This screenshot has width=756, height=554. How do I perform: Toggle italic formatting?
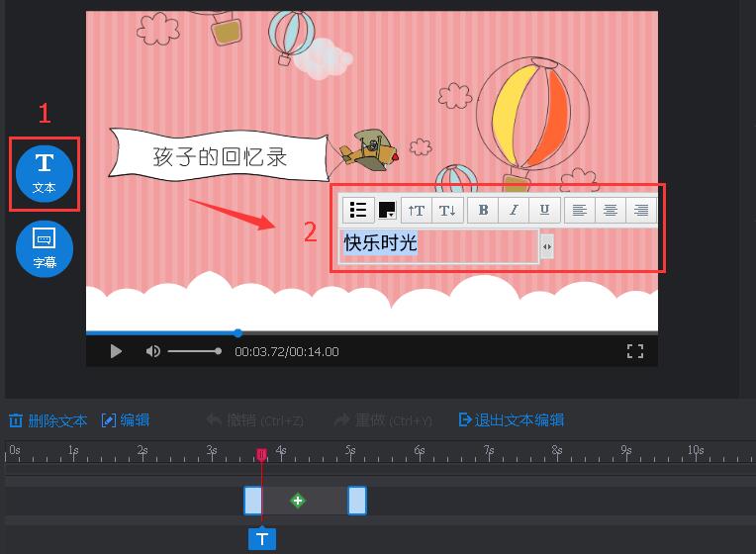(x=514, y=210)
